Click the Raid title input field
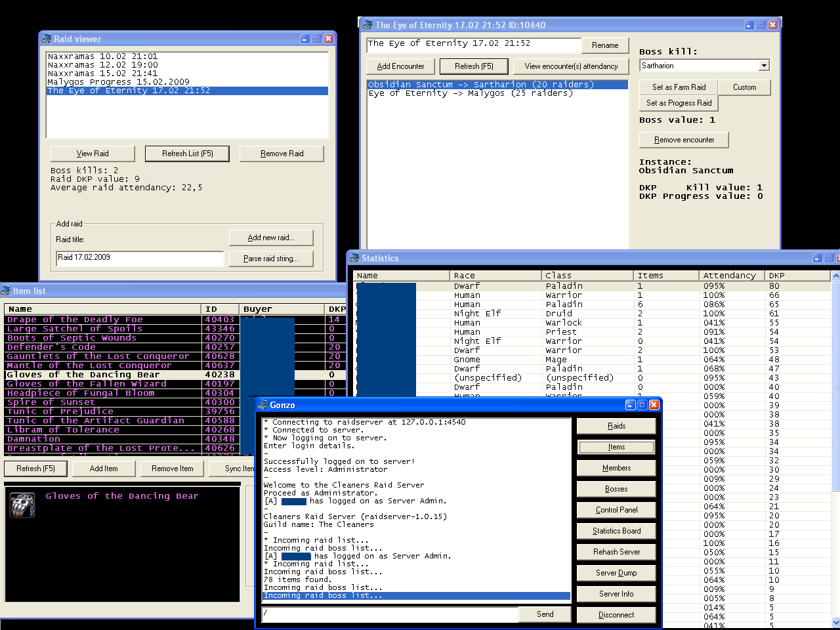This screenshot has width=840, height=630. pos(140,258)
